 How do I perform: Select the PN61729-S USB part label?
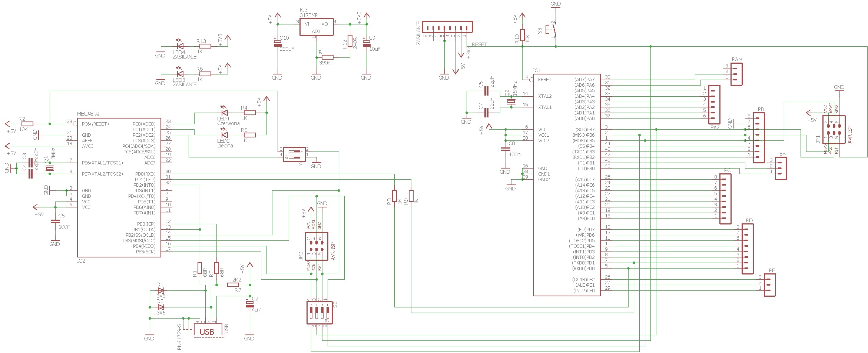[x=179, y=337]
